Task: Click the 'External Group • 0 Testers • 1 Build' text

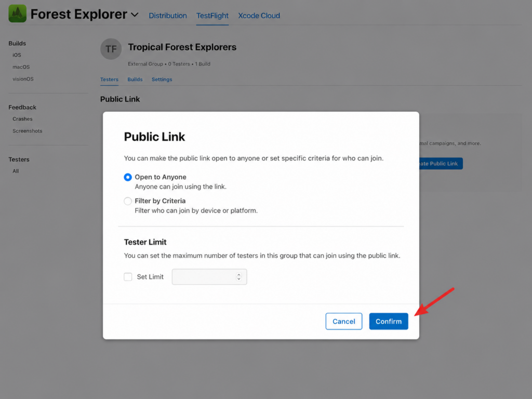Action: 169,64
